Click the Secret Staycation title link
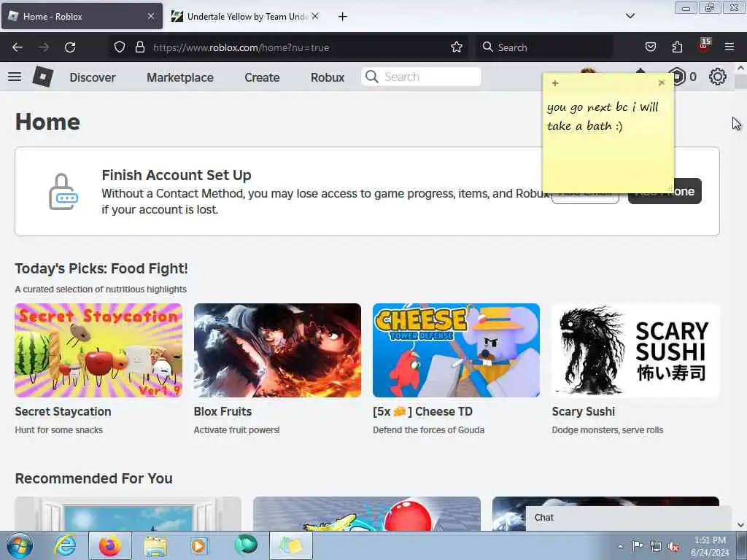 (63, 411)
